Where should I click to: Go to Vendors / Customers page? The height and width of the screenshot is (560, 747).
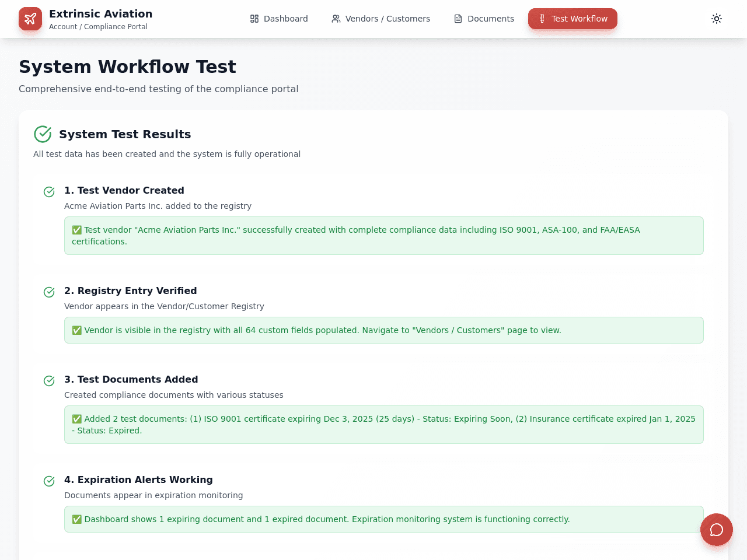point(381,19)
